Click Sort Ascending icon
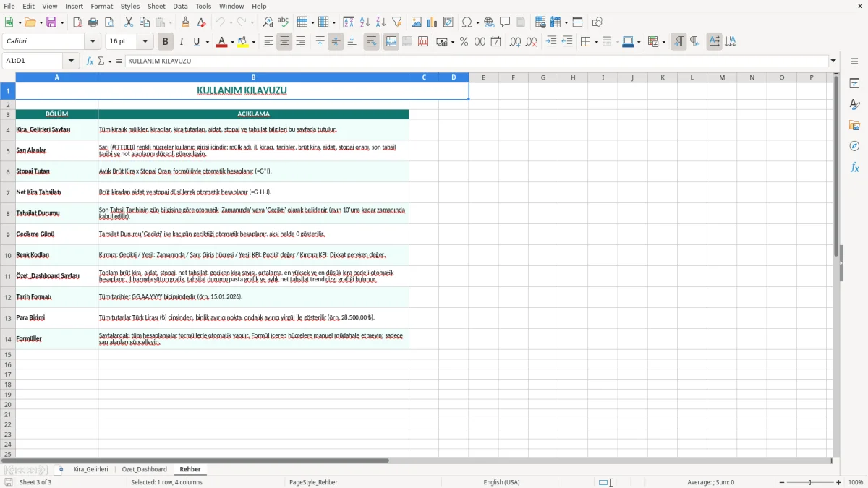This screenshot has width=868, height=488. [x=365, y=22]
